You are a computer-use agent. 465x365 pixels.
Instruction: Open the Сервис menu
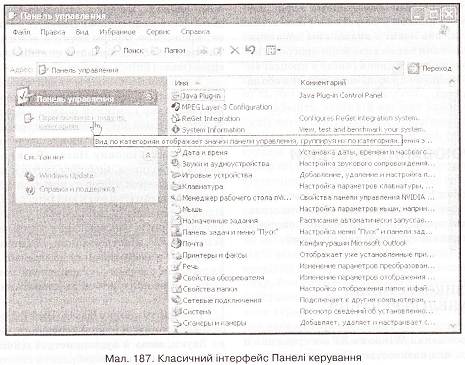[x=158, y=32]
